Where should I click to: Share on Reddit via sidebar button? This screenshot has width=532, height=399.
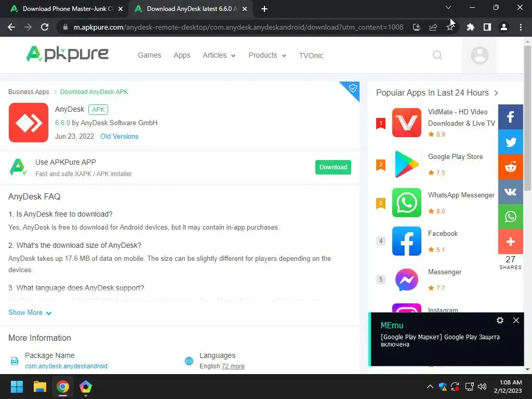tap(510, 167)
